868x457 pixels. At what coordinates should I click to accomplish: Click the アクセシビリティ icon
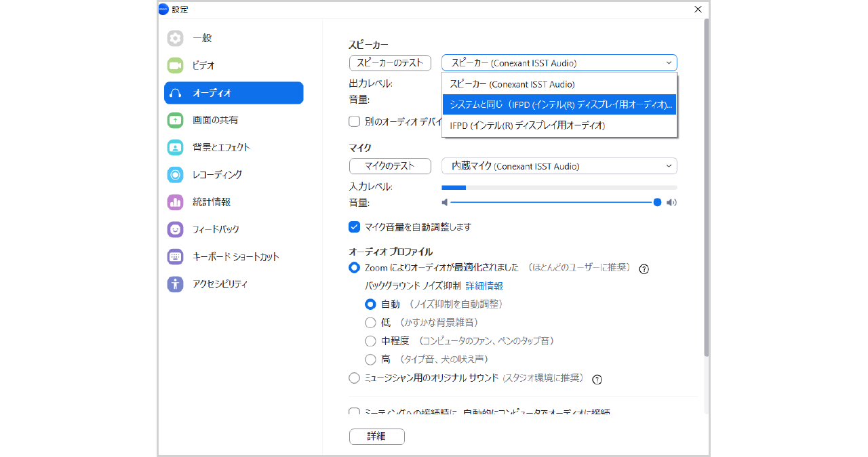pos(175,284)
